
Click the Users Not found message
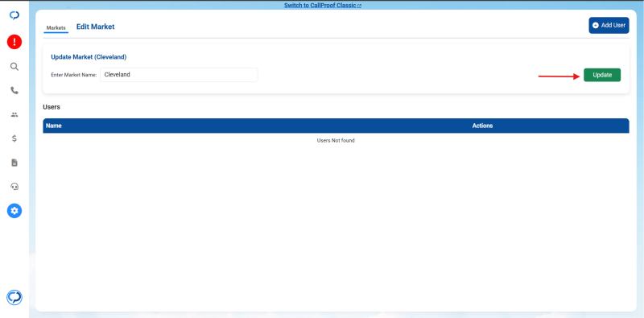336,141
